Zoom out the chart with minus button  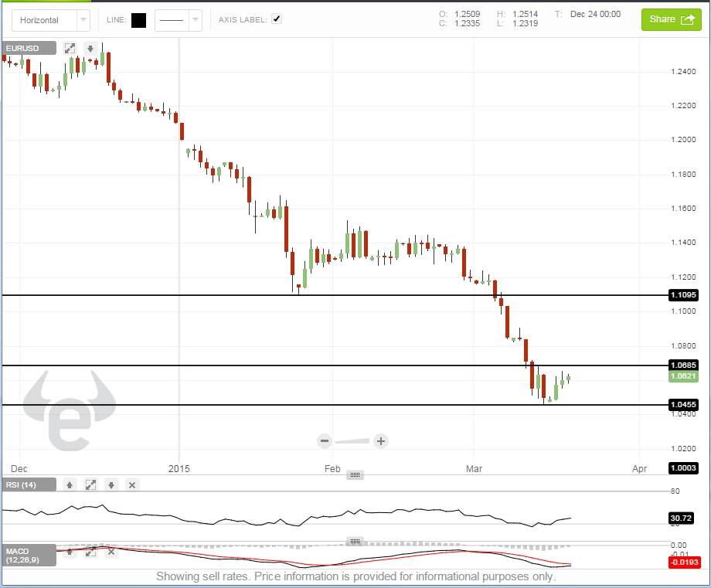click(325, 441)
